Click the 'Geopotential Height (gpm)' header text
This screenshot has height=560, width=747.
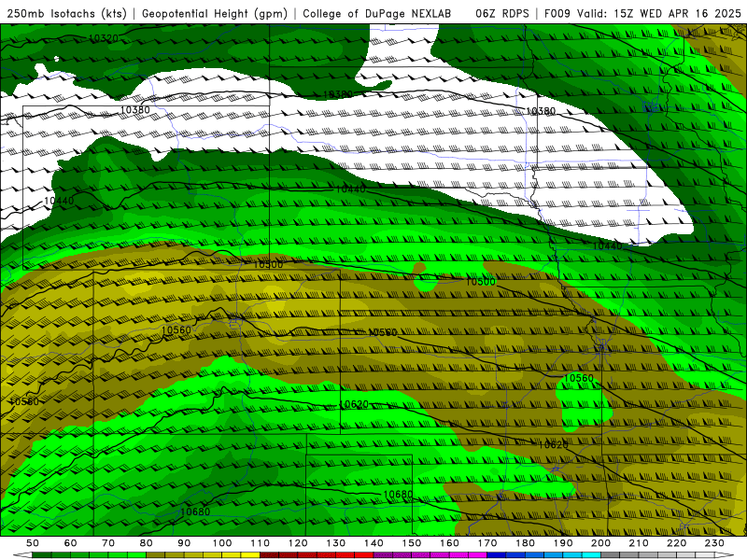215,14
